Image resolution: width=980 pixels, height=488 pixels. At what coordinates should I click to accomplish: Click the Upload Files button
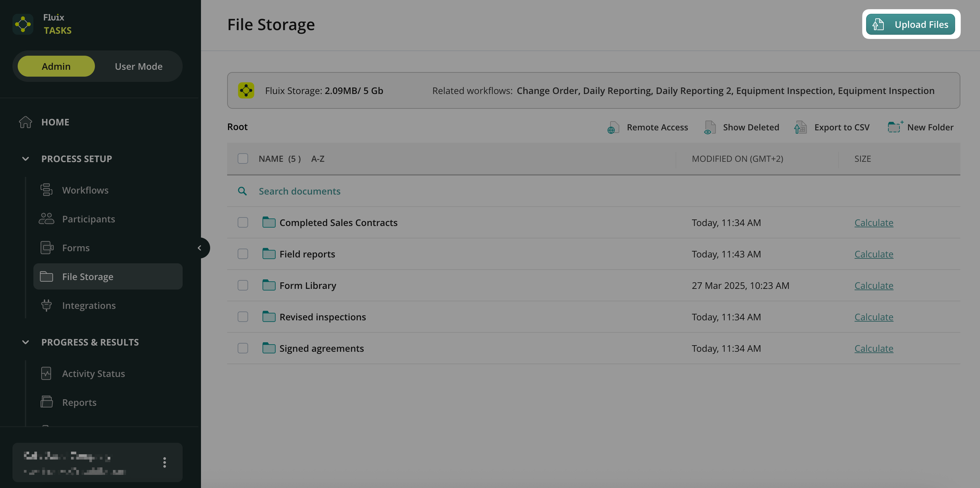(x=910, y=24)
